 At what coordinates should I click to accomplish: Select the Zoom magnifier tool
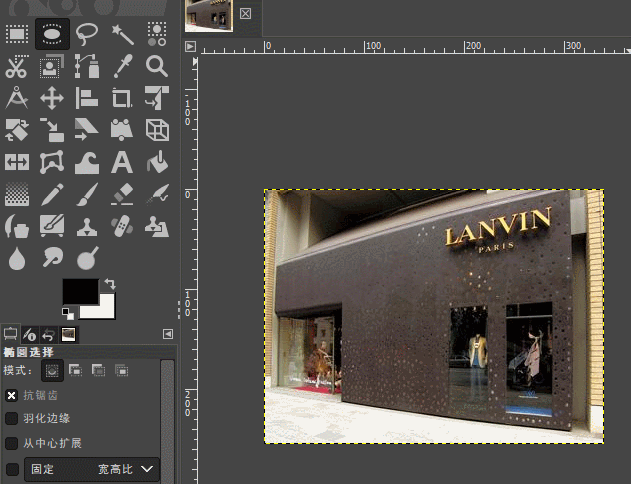click(157, 66)
